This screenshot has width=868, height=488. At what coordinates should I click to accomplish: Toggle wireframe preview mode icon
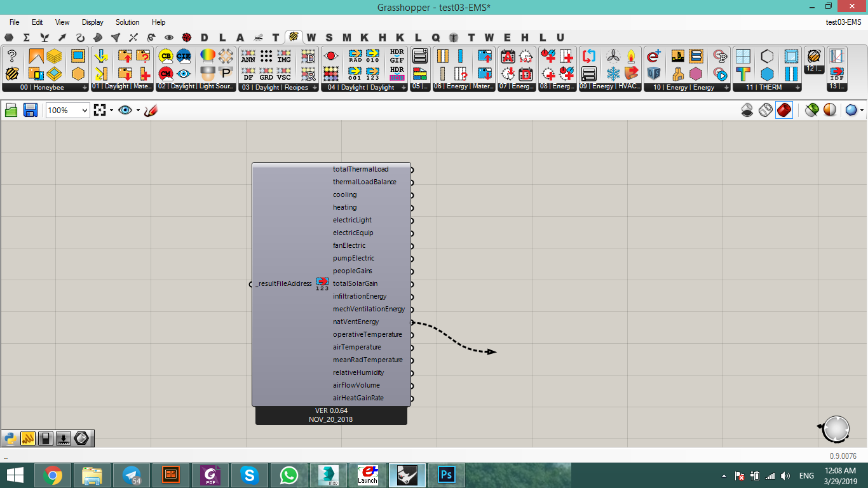766,110
